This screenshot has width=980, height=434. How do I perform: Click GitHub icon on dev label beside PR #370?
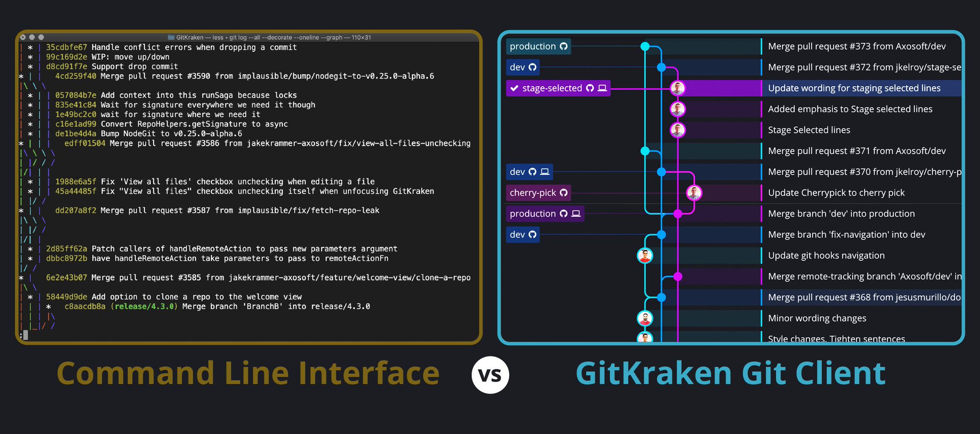coord(532,172)
